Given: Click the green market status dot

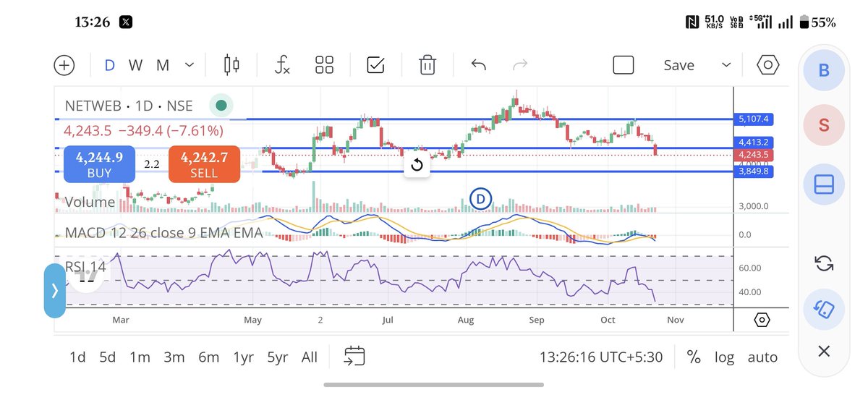Looking at the screenshot, I should click(x=221, y=106).
